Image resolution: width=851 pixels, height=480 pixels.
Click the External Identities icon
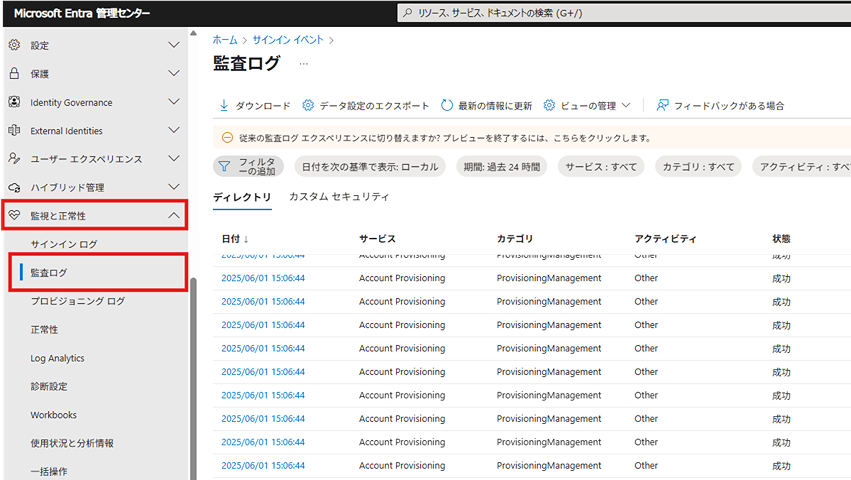click(x=15, y=130)
